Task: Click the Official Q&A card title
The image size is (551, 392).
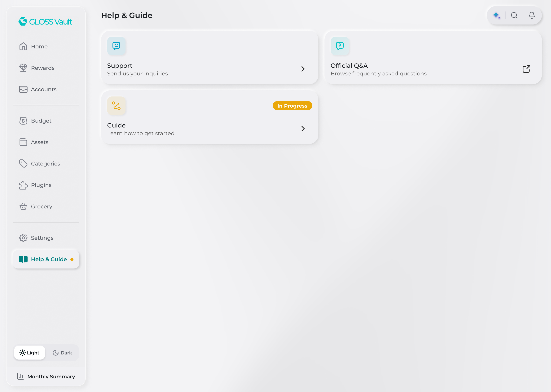Action: [x=349, y=66]
